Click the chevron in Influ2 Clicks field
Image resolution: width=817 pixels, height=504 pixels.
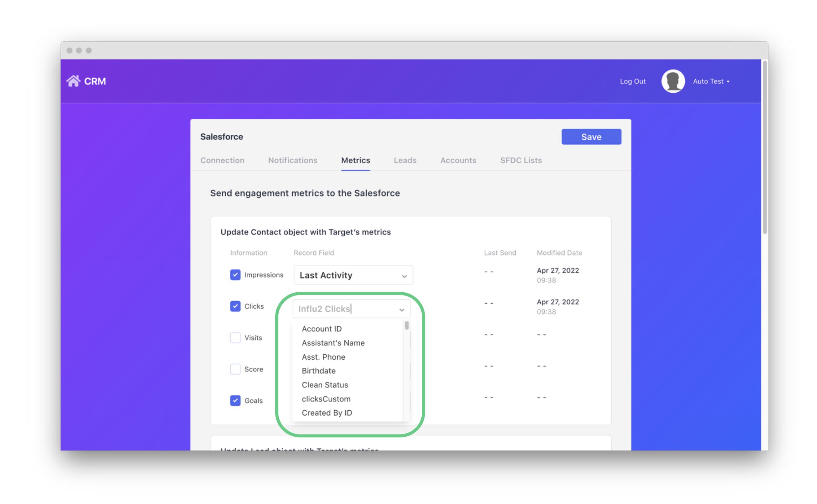pyautogui.click(x=402, y=309)
